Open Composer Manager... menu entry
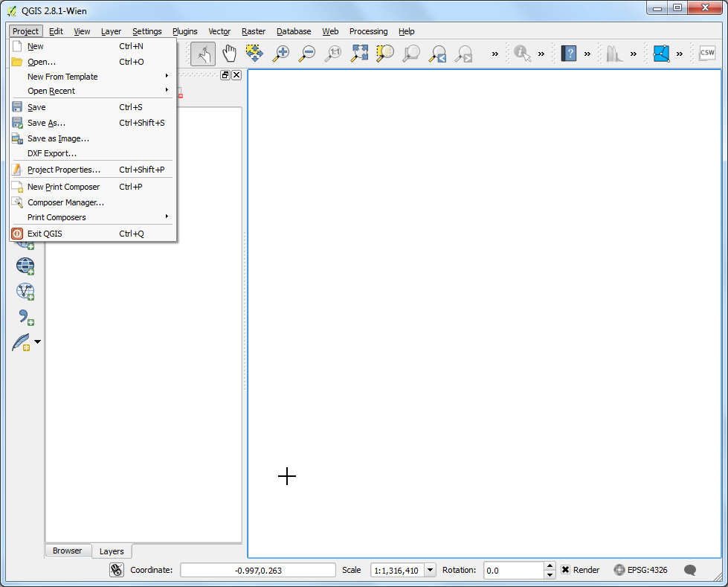Screen dimensions: 728x587 point(93,202)
